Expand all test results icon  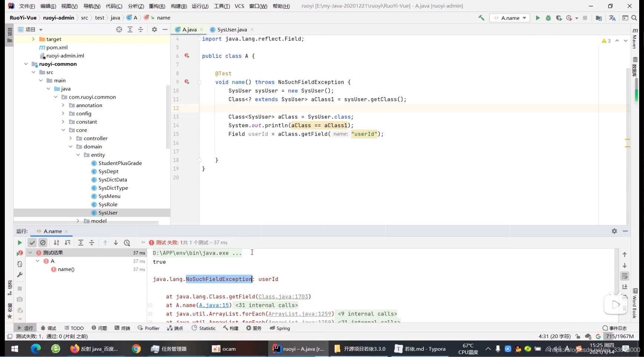[x=81, y=242]
